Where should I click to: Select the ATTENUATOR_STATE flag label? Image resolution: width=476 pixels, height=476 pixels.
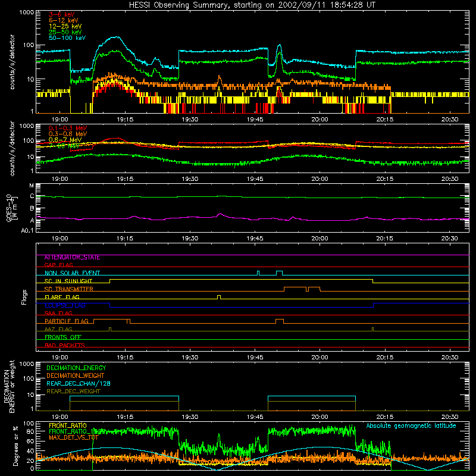click(72, 258)
